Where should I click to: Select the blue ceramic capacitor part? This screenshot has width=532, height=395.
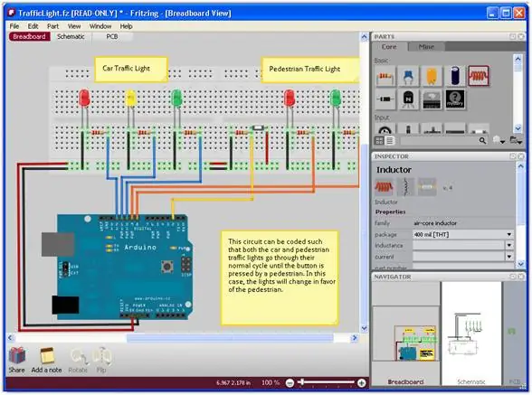(x=408, y=76)
